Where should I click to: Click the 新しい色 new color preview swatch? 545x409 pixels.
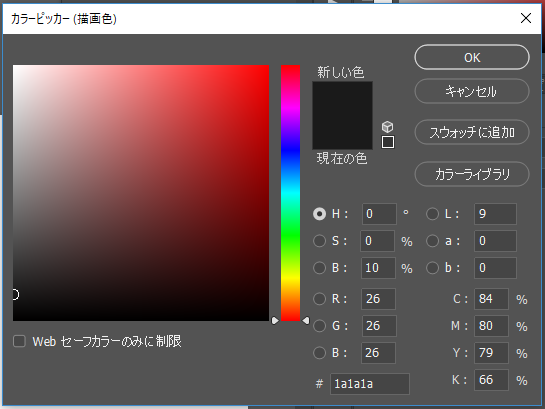pos(342,99)
